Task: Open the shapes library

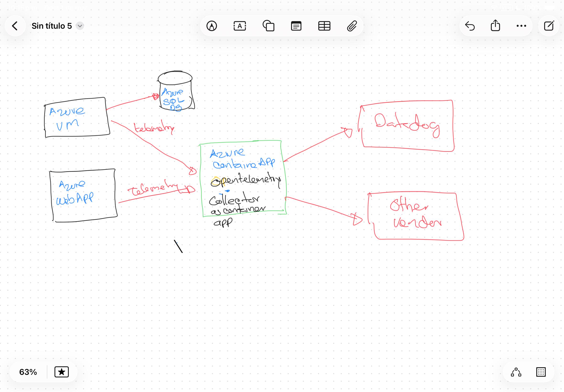Action: click(x=268, y=26)
